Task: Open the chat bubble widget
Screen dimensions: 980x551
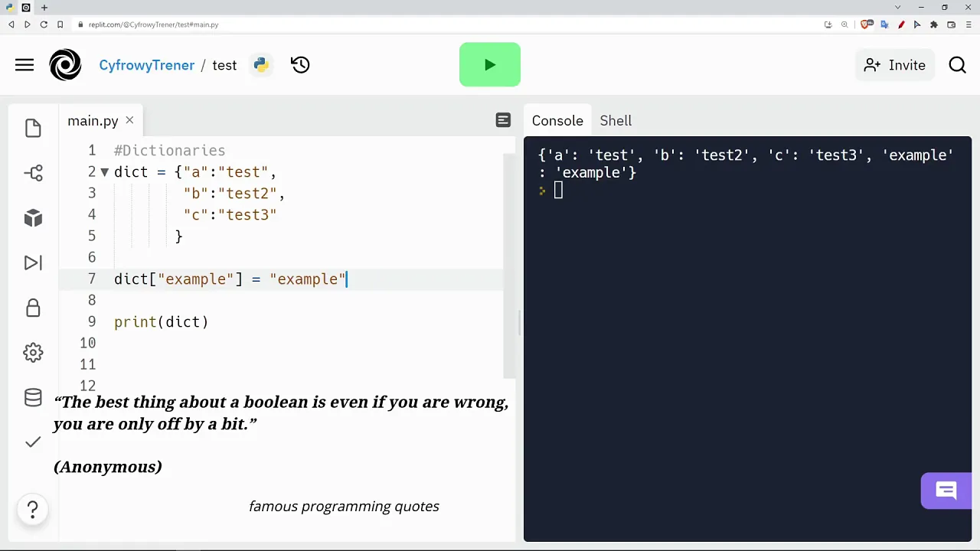Action: pyautogui.click(x=946, y=491)
